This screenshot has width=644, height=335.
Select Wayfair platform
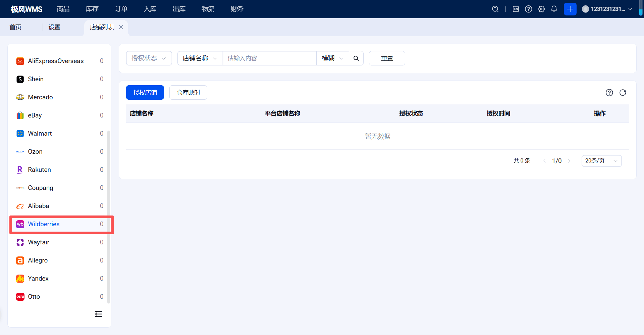[x=60, y=242]
